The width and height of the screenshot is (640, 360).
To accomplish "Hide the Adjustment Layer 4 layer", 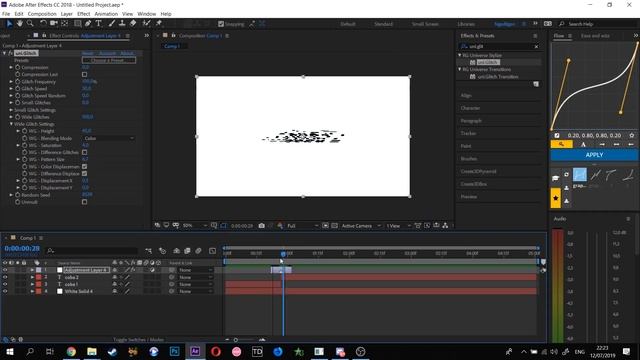I will click(5, 270).
